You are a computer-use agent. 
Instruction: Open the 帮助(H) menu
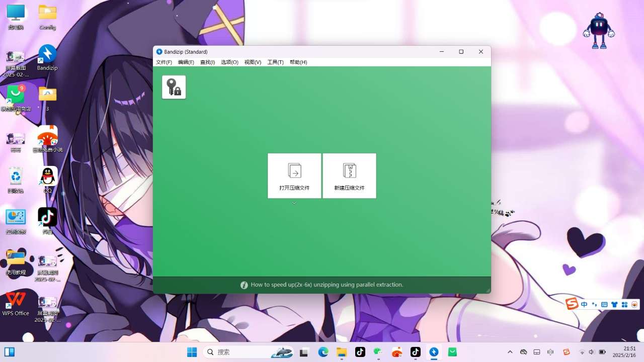coord(298,62)
